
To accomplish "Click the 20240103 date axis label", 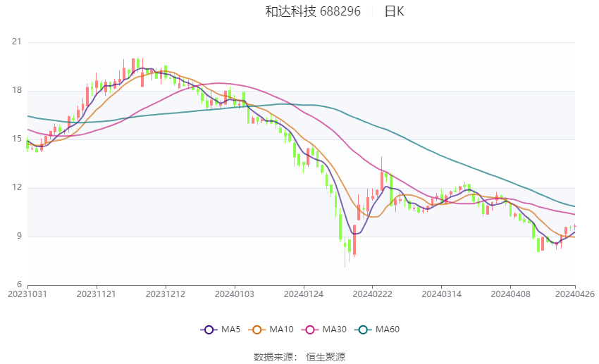I will pos(235,294).
